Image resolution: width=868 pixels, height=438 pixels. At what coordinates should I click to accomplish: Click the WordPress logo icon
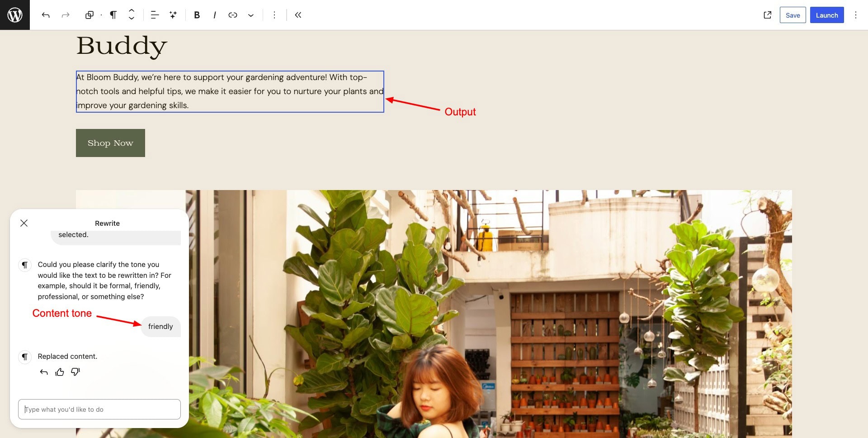point(15,15)
